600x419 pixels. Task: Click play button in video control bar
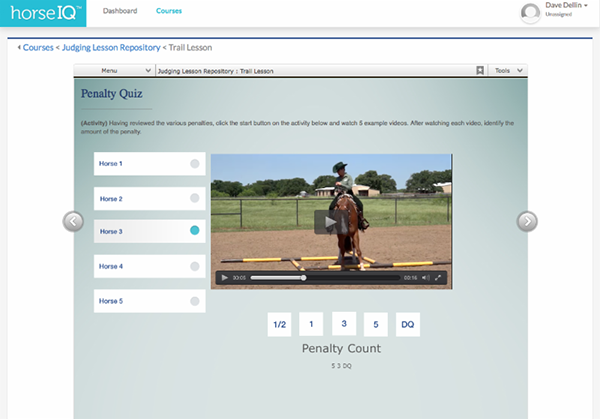click(225, 278)
